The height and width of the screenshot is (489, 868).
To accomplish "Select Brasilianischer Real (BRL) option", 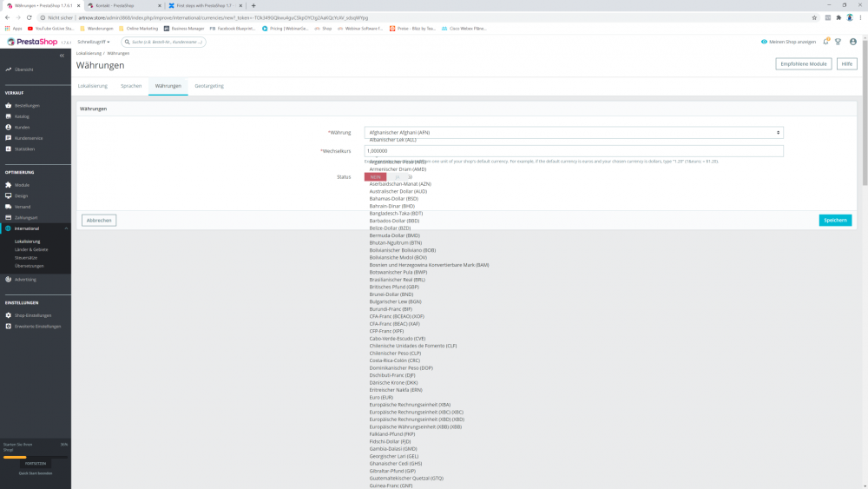I will 398,280.
